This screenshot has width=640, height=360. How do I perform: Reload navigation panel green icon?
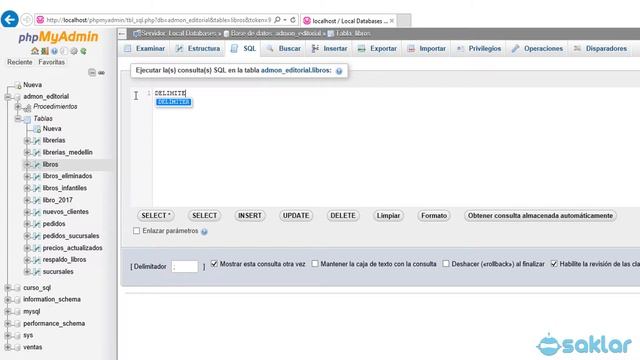click(83, 51)
